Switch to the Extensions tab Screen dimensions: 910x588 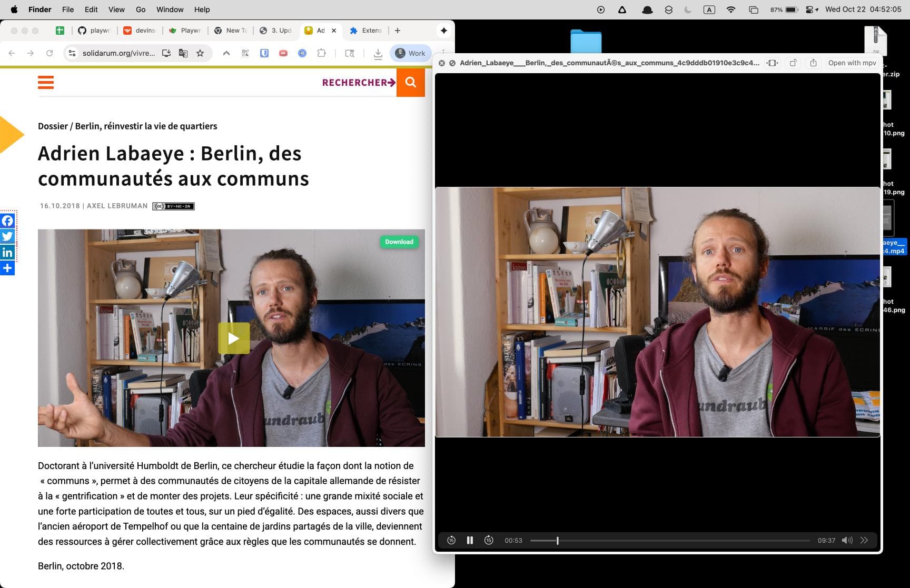point(365,31)
